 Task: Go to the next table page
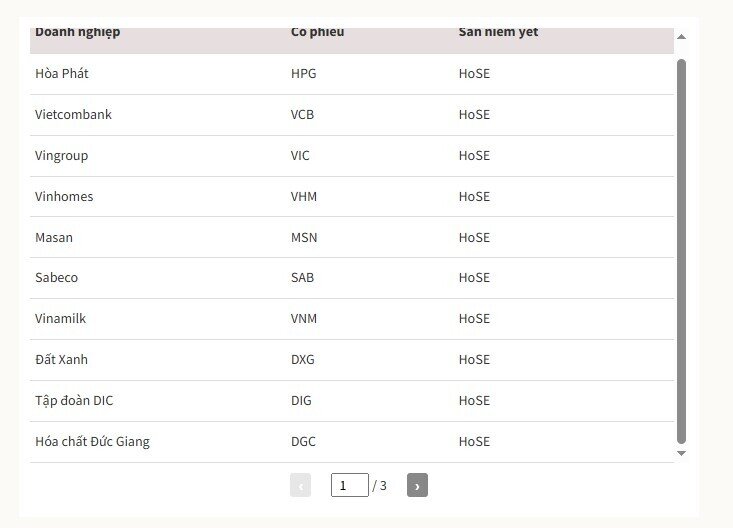coord(417,485)
